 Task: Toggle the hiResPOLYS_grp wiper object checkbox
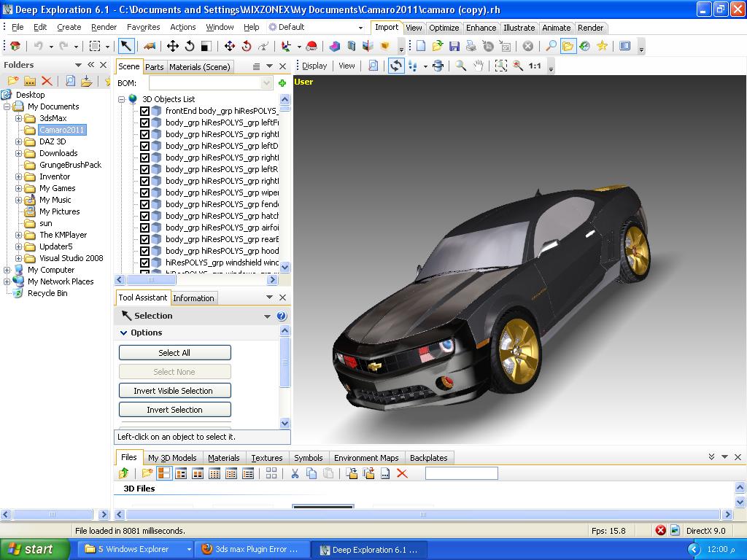point(145,192)
